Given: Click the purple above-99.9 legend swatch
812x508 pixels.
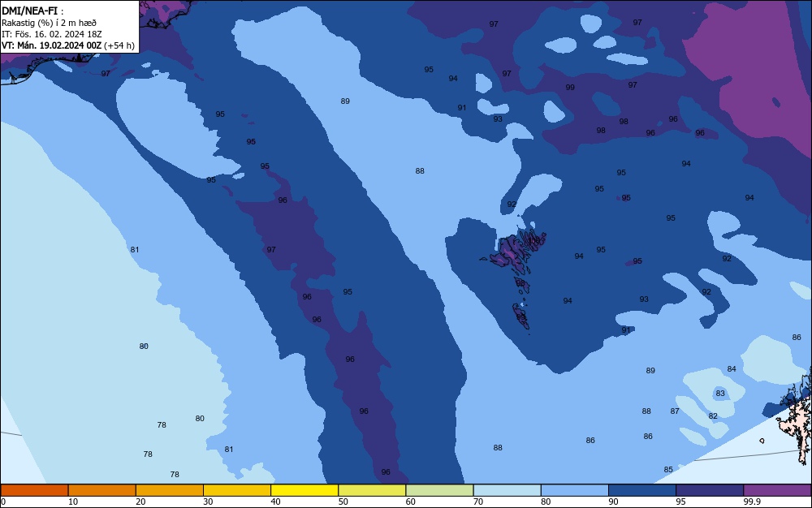Looking at the screenshot, I should tap(777, 490).
